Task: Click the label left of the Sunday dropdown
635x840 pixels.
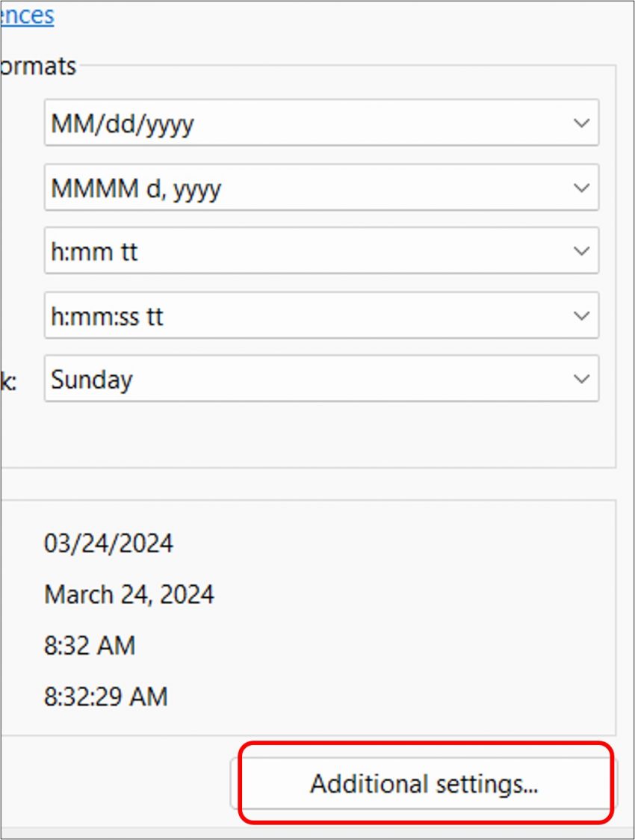Action: [x=9, y=381]
